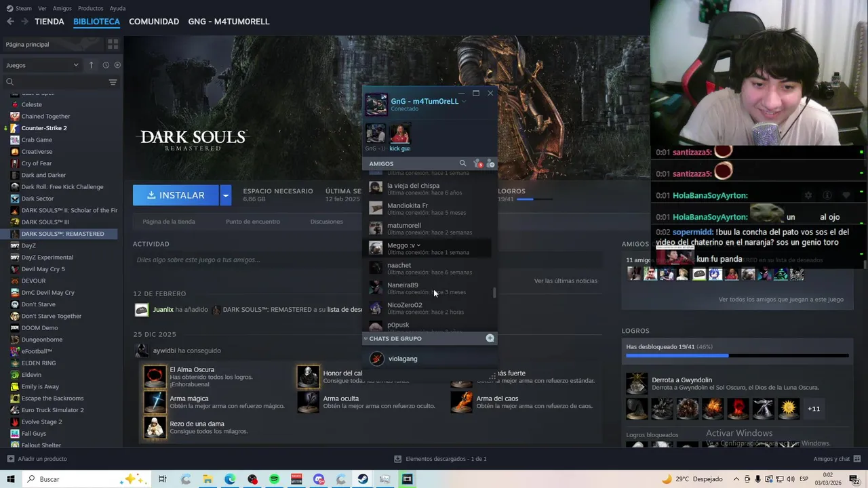Toggle ready-to-play filter icon

(117, 65)
